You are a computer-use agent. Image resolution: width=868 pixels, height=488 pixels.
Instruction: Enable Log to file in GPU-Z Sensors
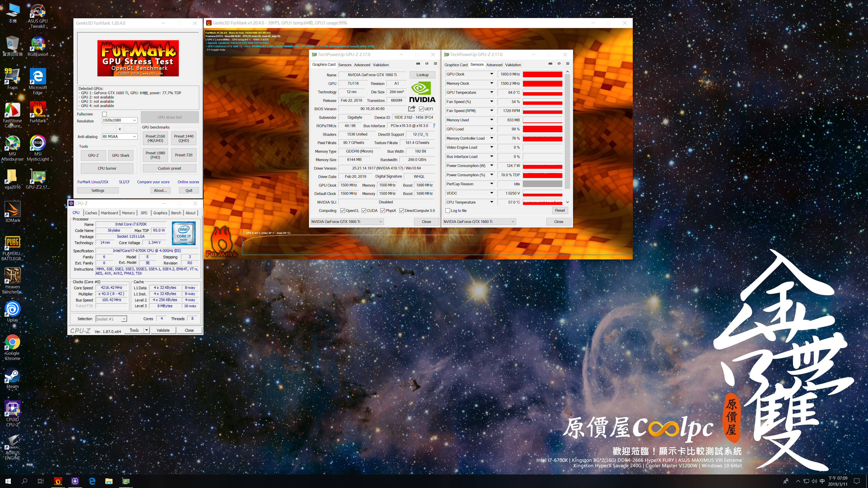[448, 211]
